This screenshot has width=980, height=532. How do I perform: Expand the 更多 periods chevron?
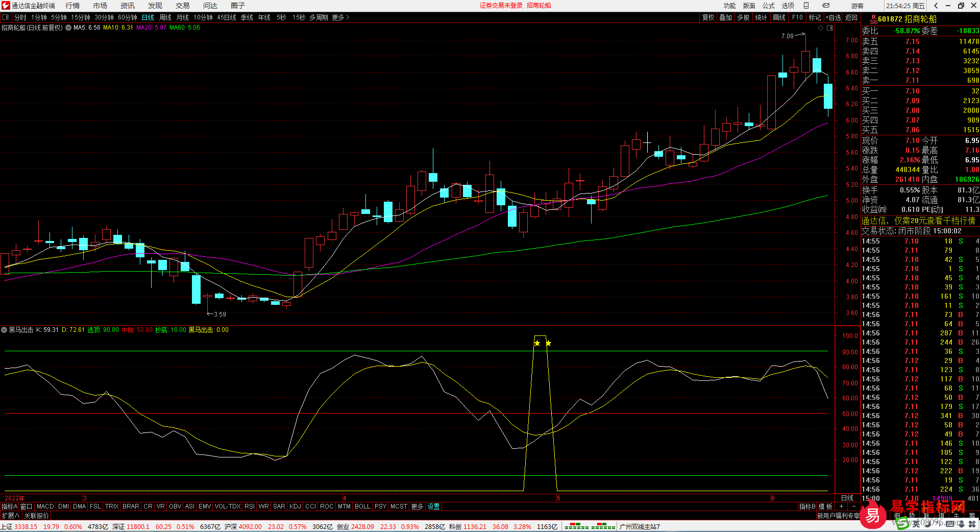coord(340,17)
